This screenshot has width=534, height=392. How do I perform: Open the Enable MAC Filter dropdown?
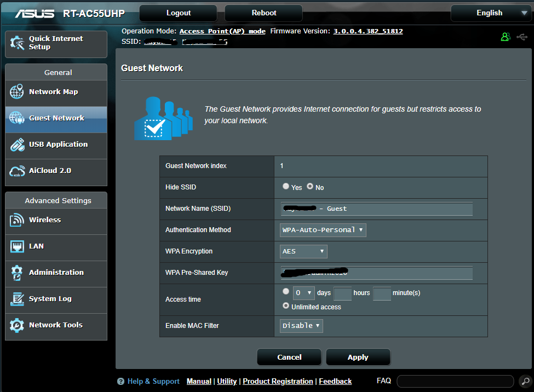301,326
